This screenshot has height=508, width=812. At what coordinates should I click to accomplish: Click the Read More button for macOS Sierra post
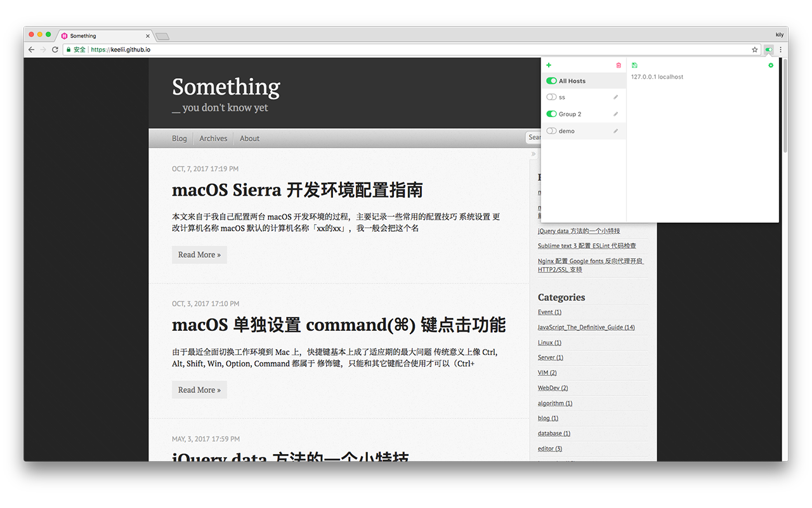[x=199, y=255]
